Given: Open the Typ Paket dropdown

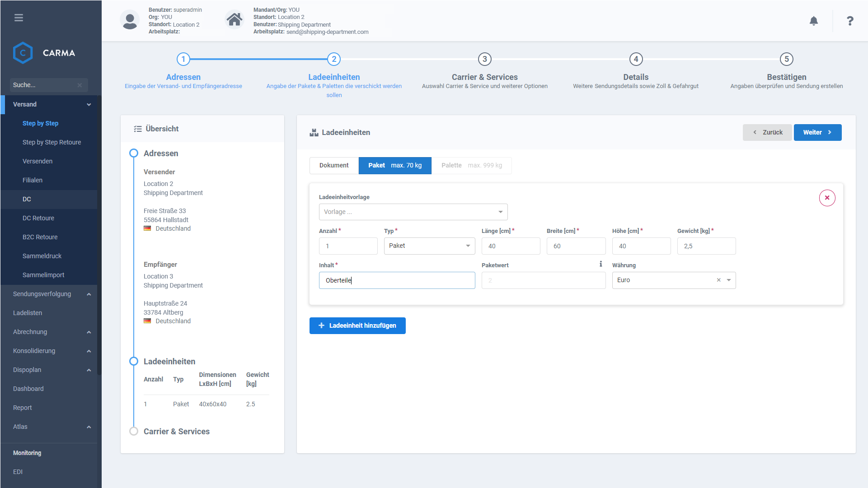Looking at the screenshot, I should pyautogui.click(x=429, y=246).
